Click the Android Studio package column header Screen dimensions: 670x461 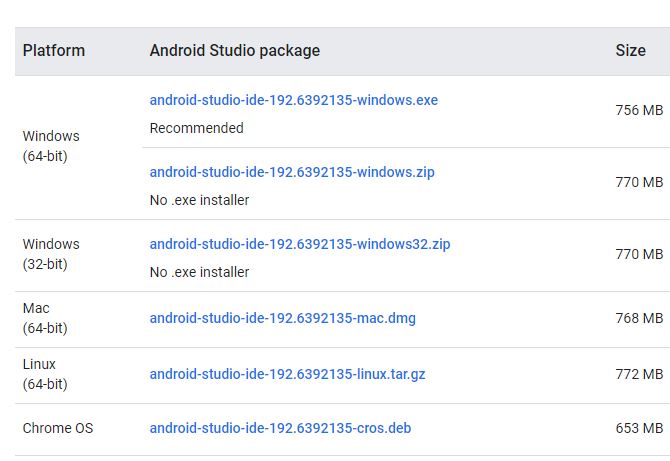point(235,50)
